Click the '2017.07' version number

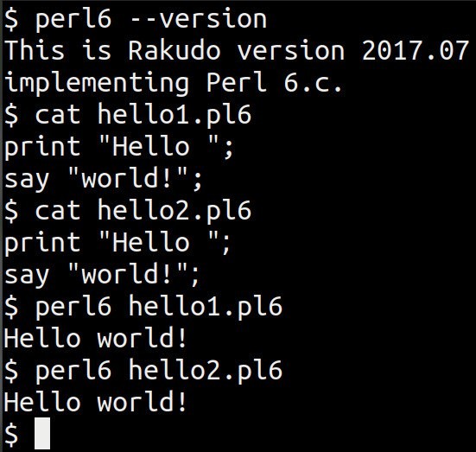(416, 50)
